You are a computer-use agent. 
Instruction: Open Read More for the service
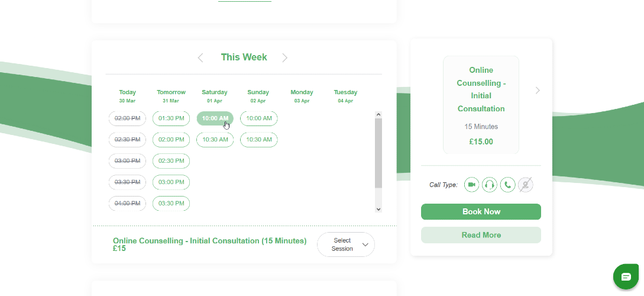coord(481,235)
